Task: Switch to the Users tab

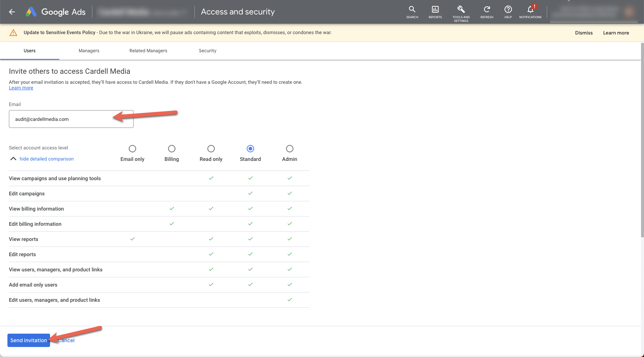Action: click(30, 51)
